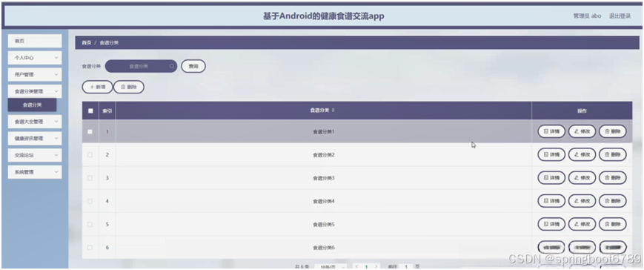
Task: Click 删除 for row 食谱分类1
Action: click(613, 132)
